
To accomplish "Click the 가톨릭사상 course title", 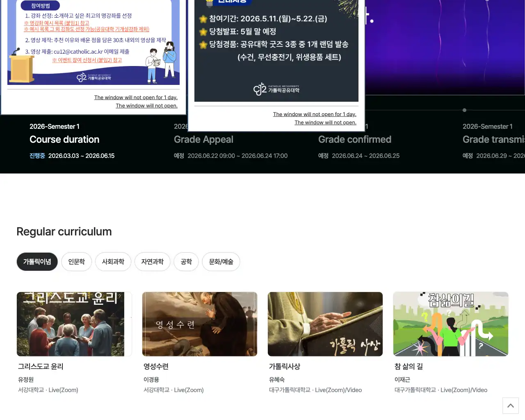I will tap(285, 367).
